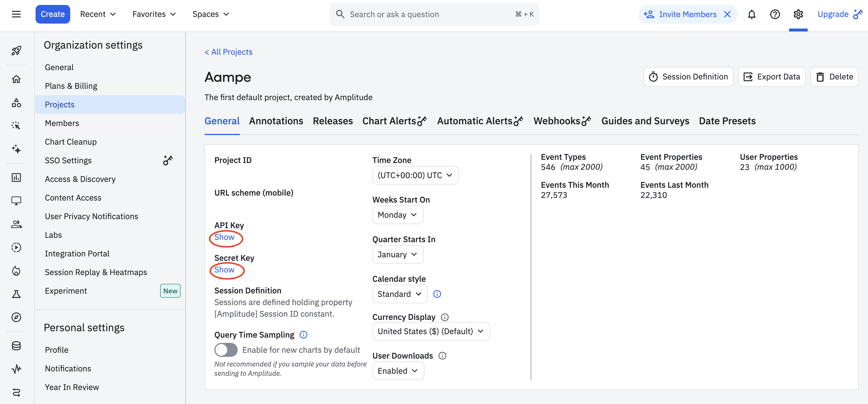The height and width of the screenshot is (404, 868).
Task: Show the API Key
Action: click(x=224, y=237)
